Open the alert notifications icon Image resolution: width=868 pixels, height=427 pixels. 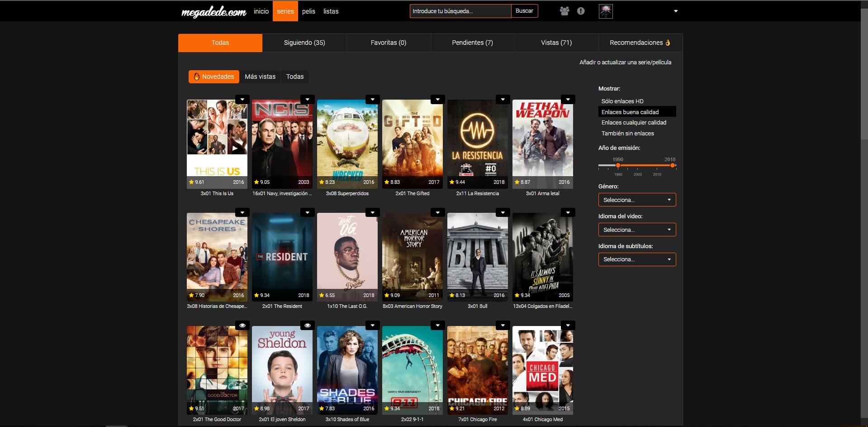pos(581,11)
